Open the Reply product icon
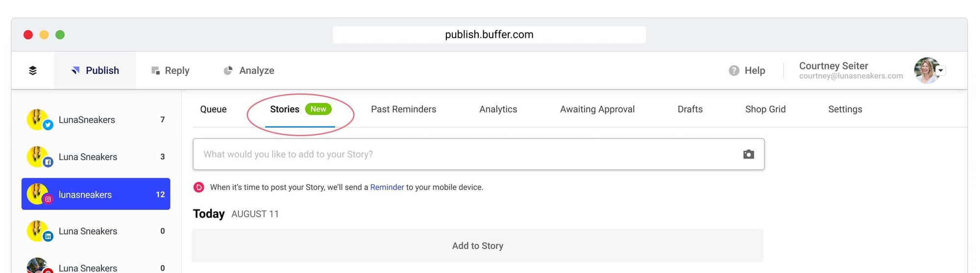 point(155,70)
